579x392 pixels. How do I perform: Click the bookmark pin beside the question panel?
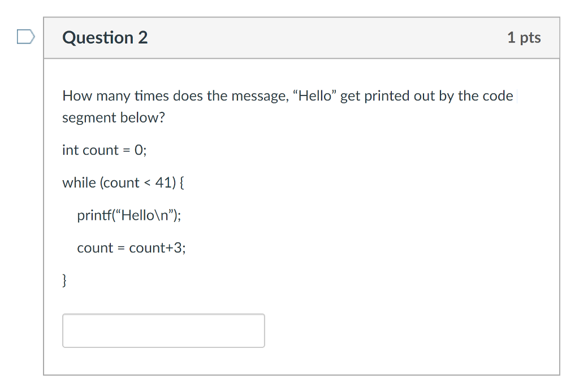coord(25,37)
